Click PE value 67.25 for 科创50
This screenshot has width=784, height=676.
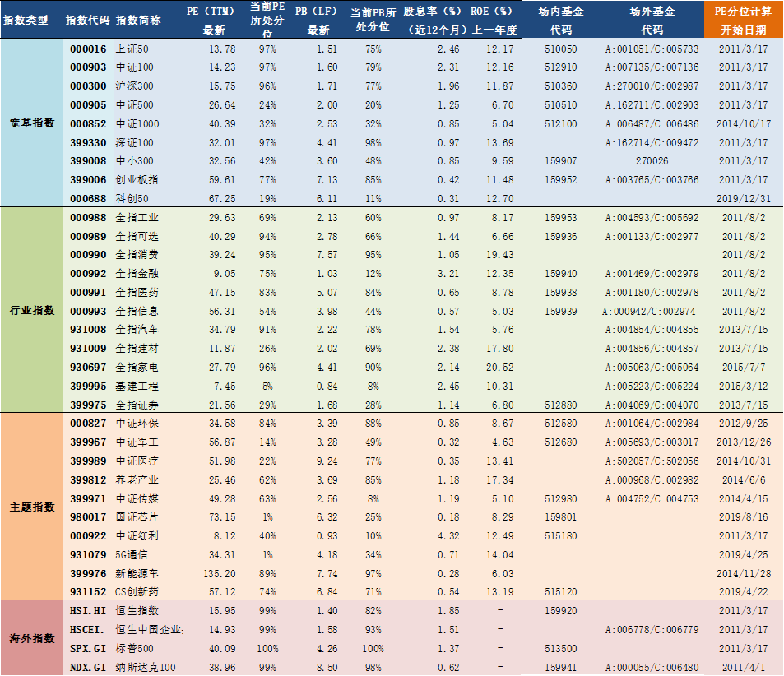click(222, 198)
